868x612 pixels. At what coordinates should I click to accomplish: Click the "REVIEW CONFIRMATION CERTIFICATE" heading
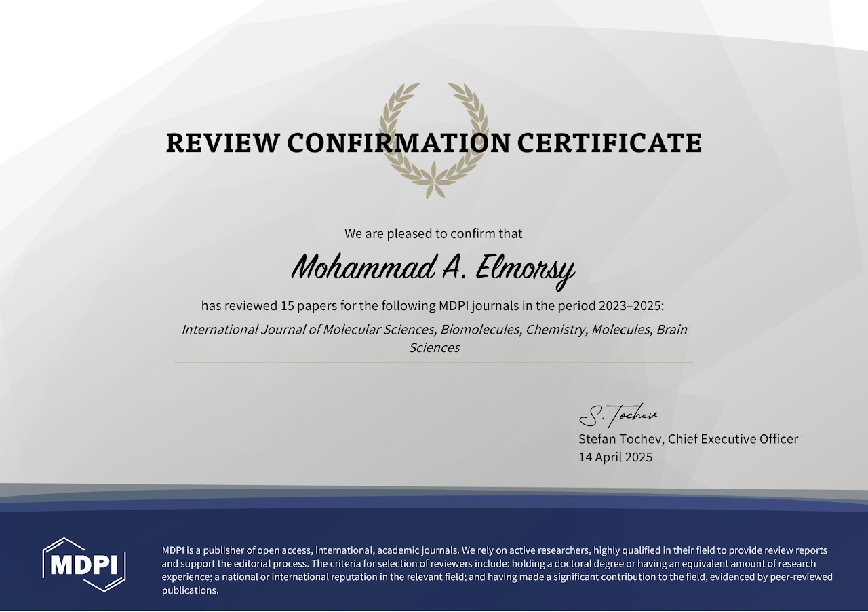434,143
